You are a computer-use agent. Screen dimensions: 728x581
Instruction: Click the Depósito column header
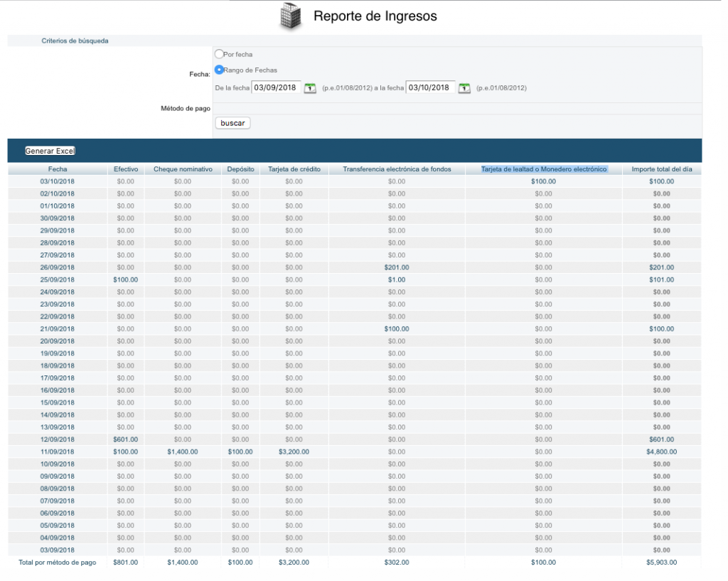(x=240, y=169)
